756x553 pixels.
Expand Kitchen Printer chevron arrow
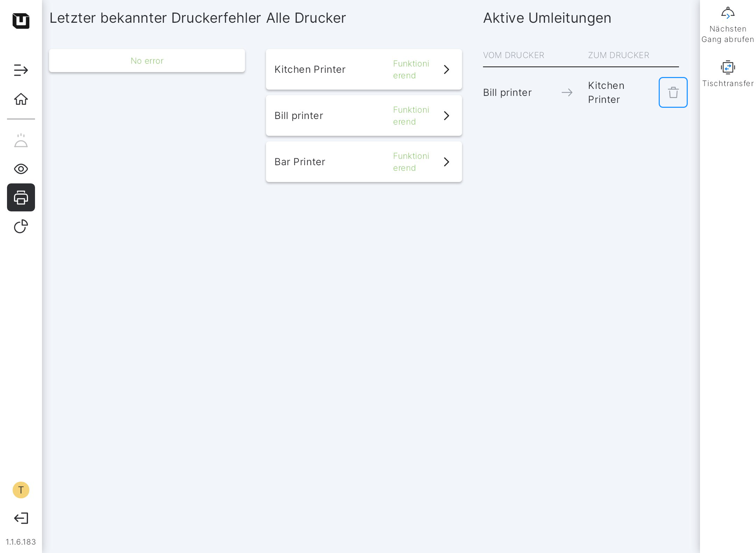click(x=446, y=69)
